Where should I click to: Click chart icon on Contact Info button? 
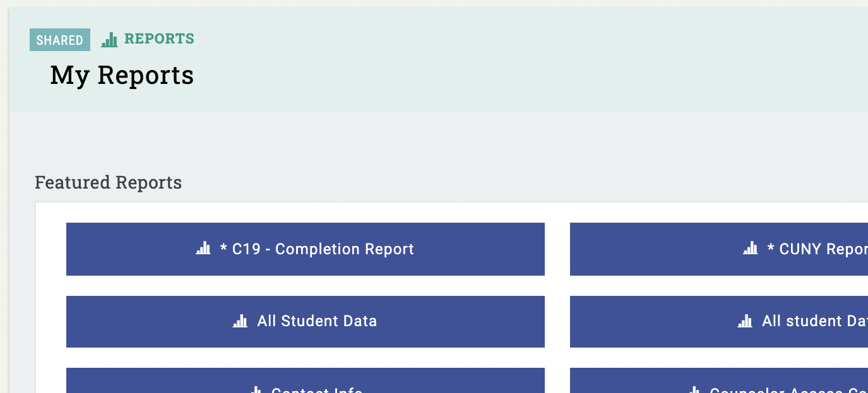[255, 390]
